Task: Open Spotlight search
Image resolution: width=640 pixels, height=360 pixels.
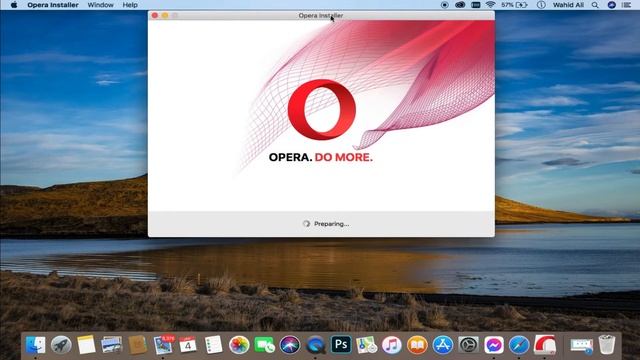Action: [595, 5]
